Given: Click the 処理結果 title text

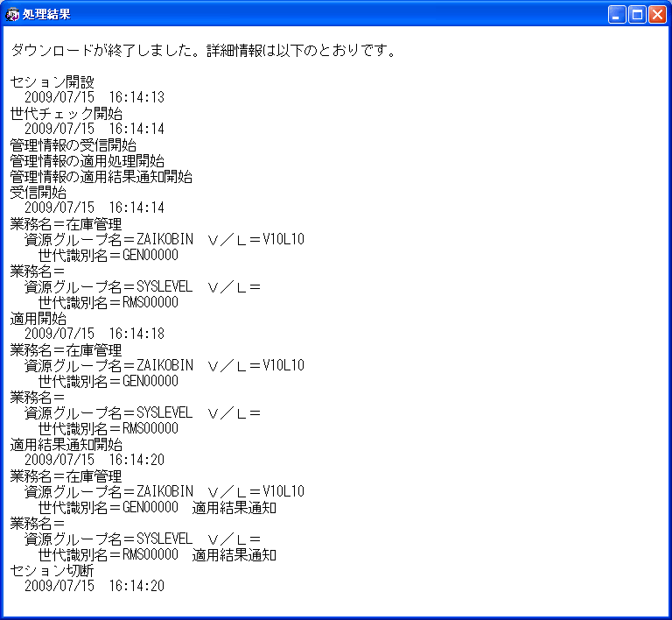Looking at the screenshot, I should pos(46,15).
